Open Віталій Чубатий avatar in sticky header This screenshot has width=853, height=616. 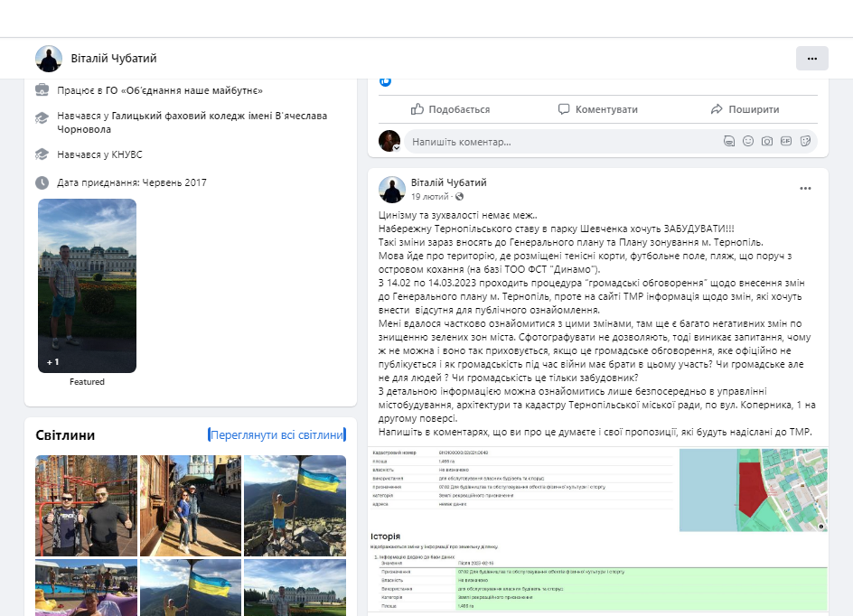pyautogui.click(x=49, y=58)
